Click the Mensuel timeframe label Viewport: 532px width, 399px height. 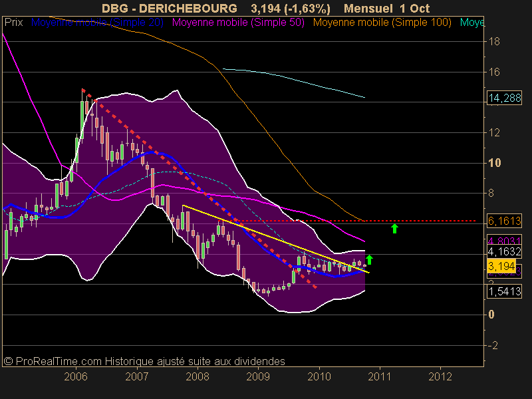click(x=368, y=8)
